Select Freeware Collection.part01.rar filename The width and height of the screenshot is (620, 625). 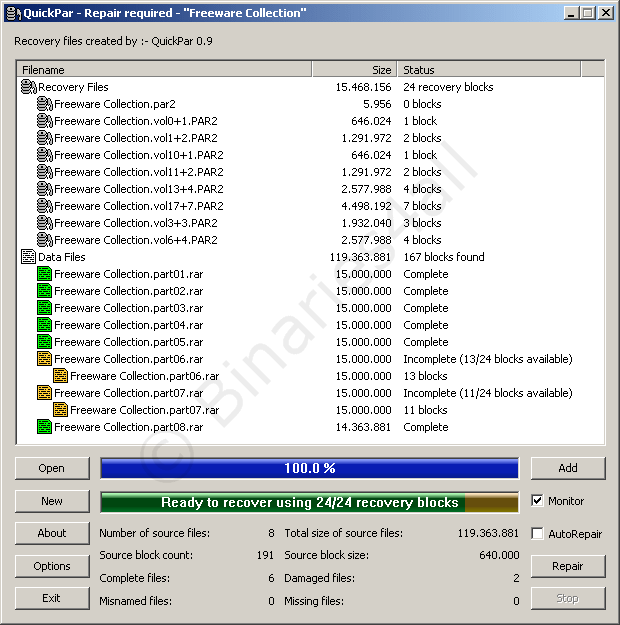point(129,274)
